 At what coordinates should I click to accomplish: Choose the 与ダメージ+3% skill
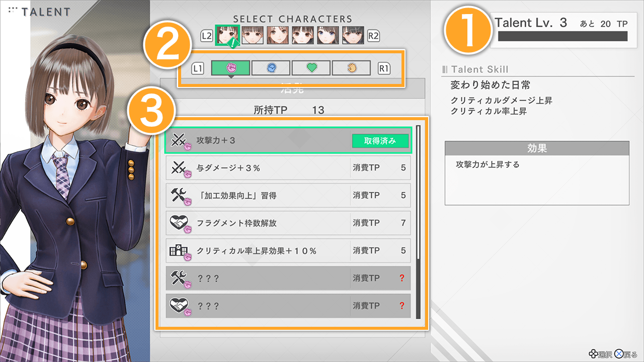tap(288, 168)
